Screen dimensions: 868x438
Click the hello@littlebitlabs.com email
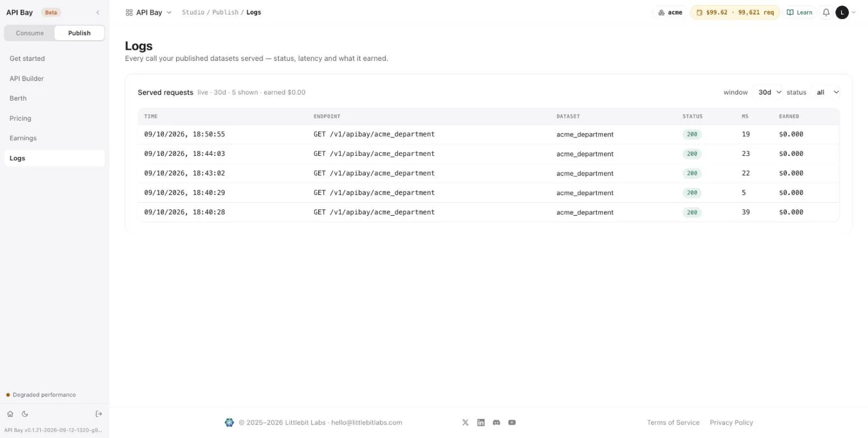tap(366, 422)
